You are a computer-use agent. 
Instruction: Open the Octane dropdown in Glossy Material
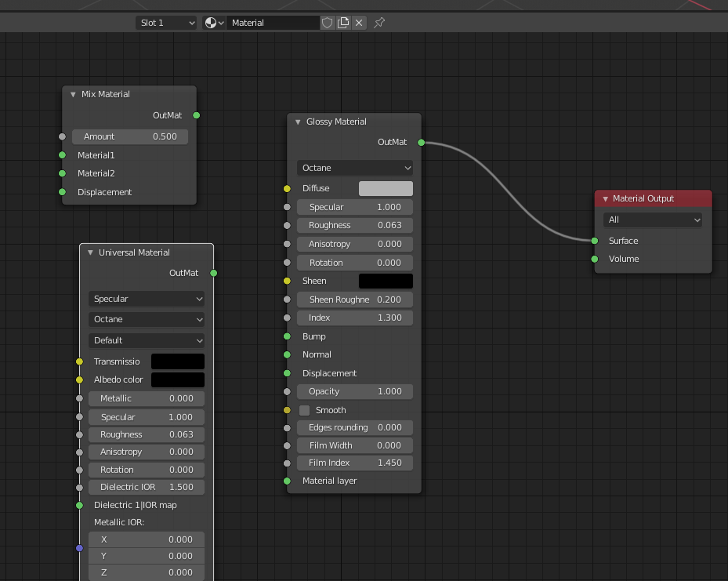355,168
